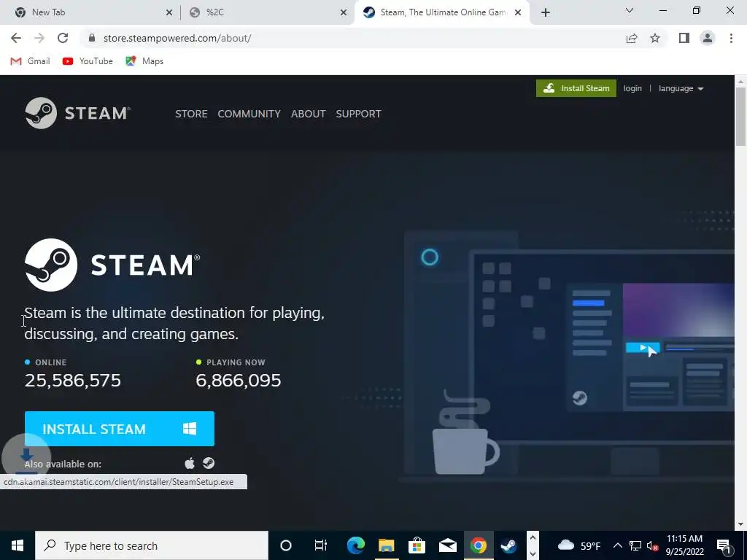Open the network status tray icon

(635, 545)
